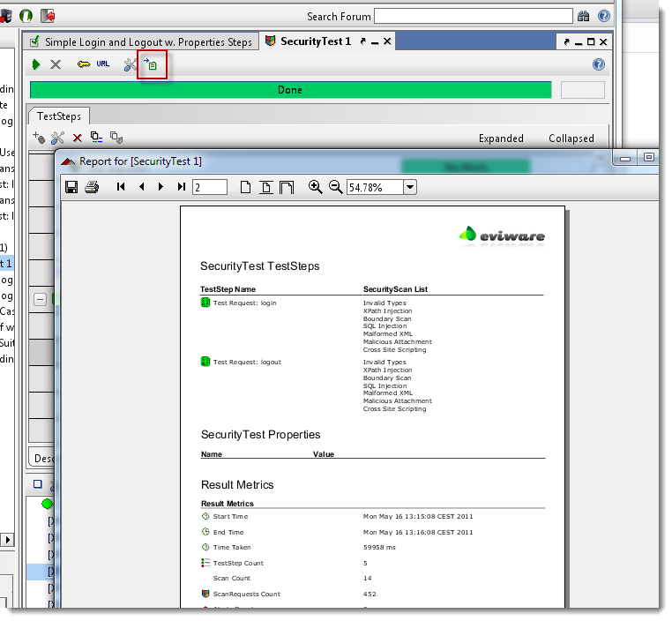Zoom out of the report
The image size is (672, 621).
[x=336, y=187]
